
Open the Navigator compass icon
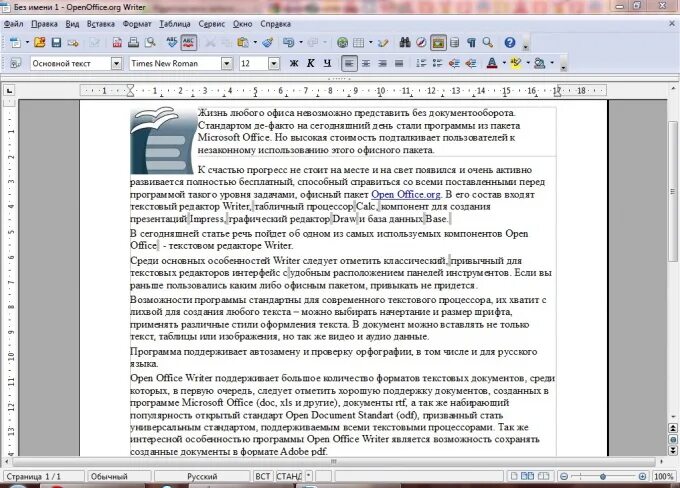click(x=421, y=43)
